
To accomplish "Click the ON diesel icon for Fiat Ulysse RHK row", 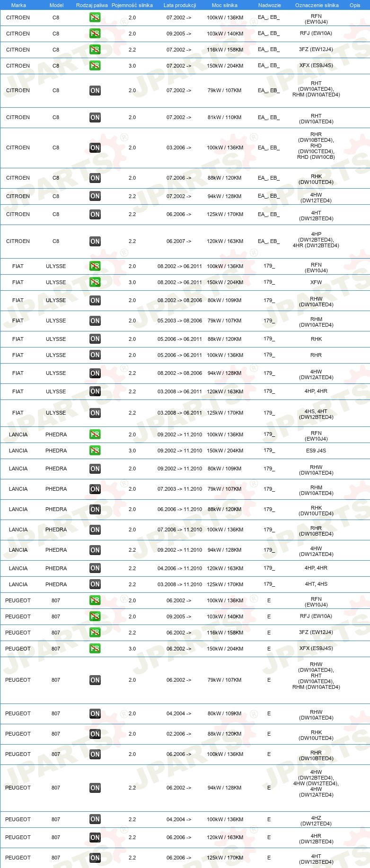I will [x=95, y=339].
